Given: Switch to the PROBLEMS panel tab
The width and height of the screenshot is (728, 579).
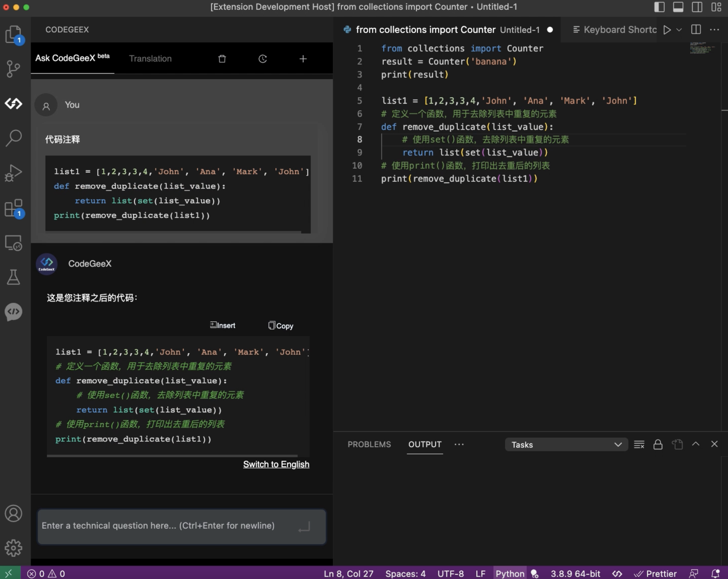Looking at the screenshot, I should pyautogui.click(x=369, y=444).
